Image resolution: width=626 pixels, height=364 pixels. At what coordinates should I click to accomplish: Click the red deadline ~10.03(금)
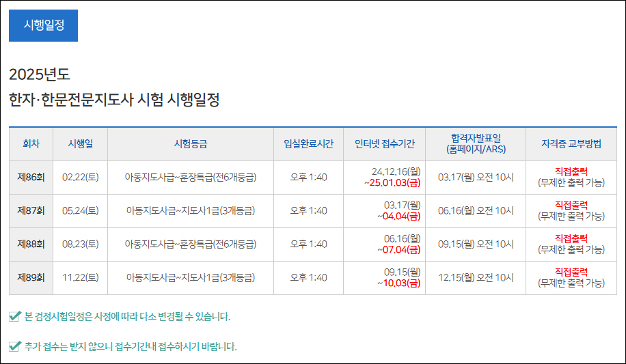(399, 283)
